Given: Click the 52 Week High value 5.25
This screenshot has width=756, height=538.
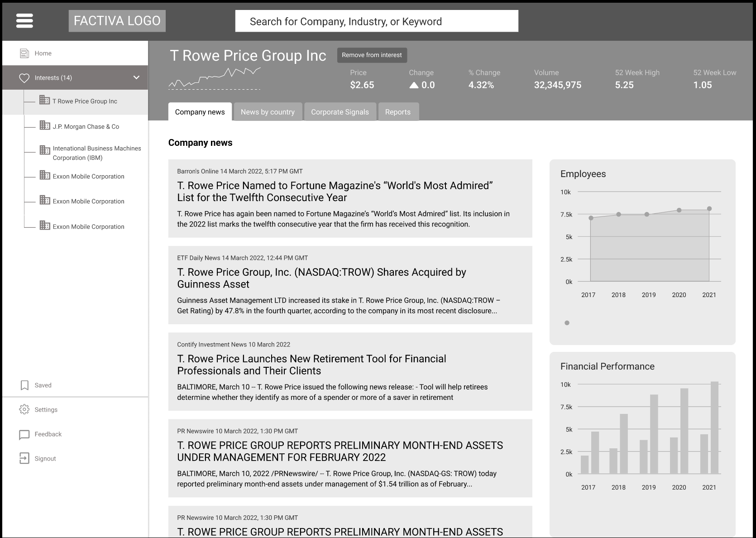Looking at the screenshot, I should click(624, 85).
